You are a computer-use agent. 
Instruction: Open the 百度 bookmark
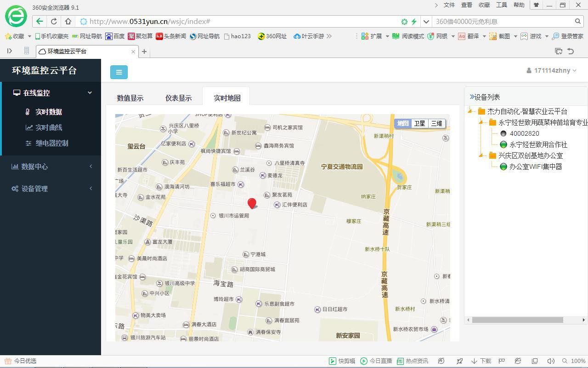click(x=115, y=36)
